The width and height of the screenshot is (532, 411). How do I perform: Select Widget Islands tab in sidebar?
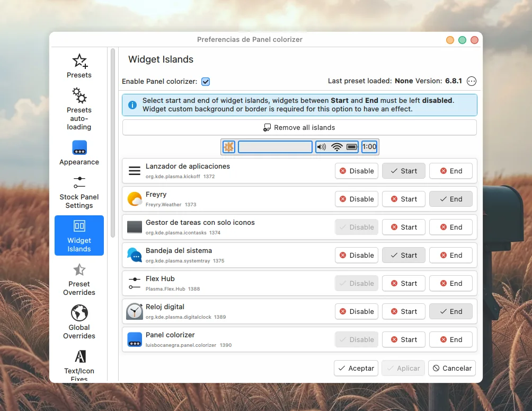click(79, 235)
